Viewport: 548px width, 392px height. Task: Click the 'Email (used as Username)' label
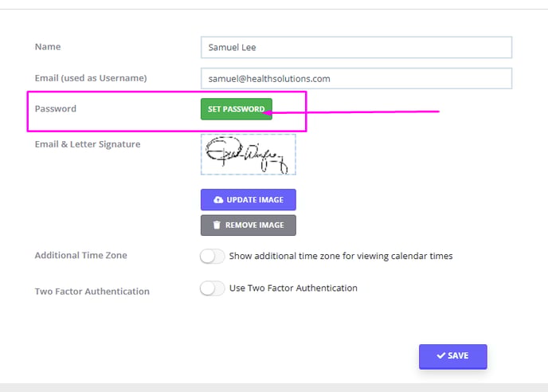(x=91, y=77)
